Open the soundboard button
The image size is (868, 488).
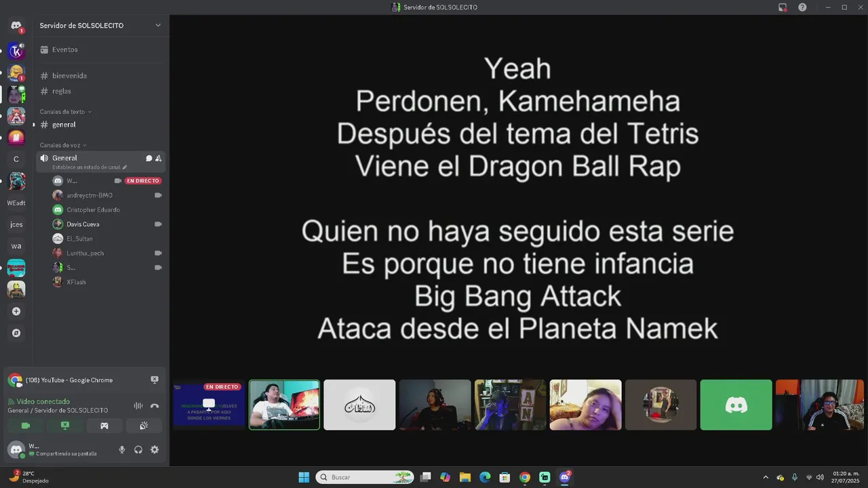coord(144,426)
